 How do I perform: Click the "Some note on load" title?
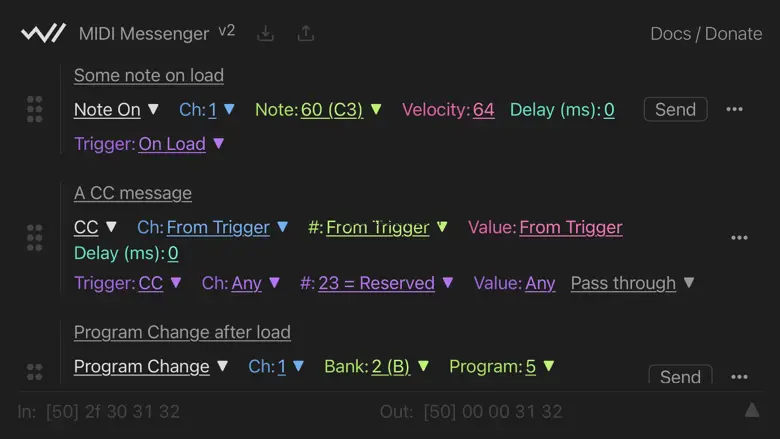pyautogui.click(x=149, y=75)
